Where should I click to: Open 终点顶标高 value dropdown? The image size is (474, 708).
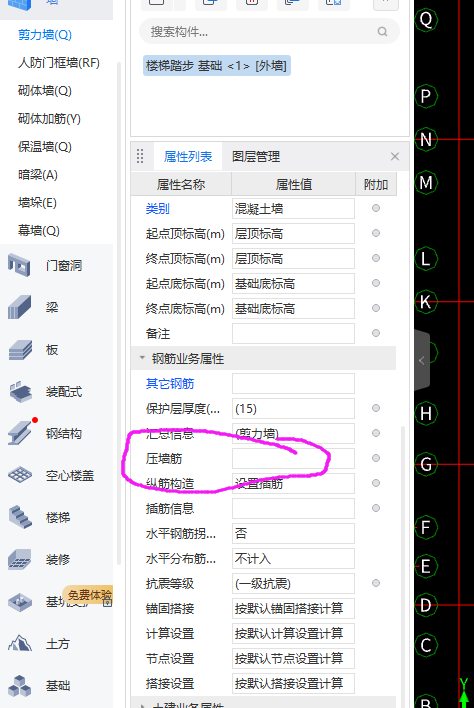click(x=293, y=259)
